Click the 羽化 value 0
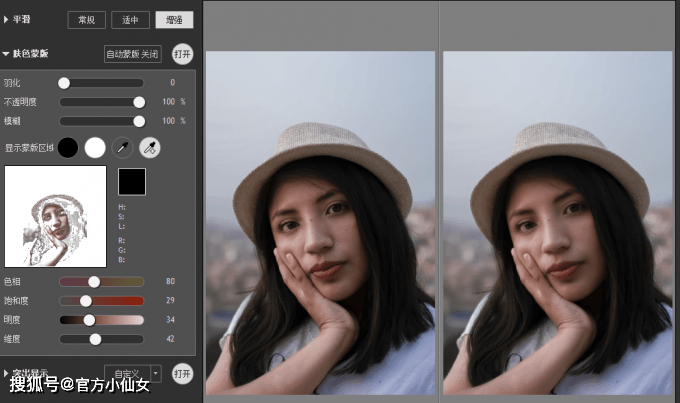Screen dimensions: 680x403 coord(173,82)
